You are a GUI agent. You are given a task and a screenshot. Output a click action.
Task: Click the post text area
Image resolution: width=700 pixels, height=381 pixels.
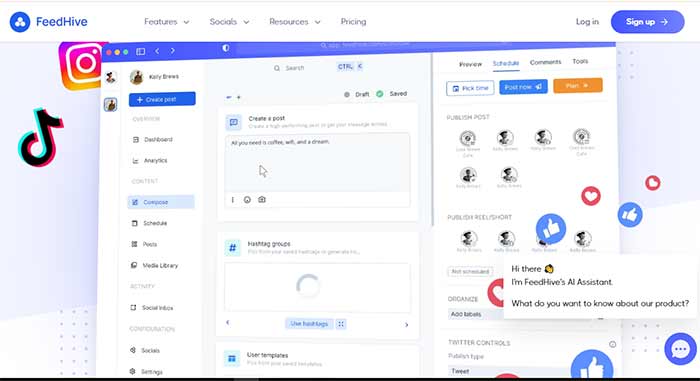[317, 163]
